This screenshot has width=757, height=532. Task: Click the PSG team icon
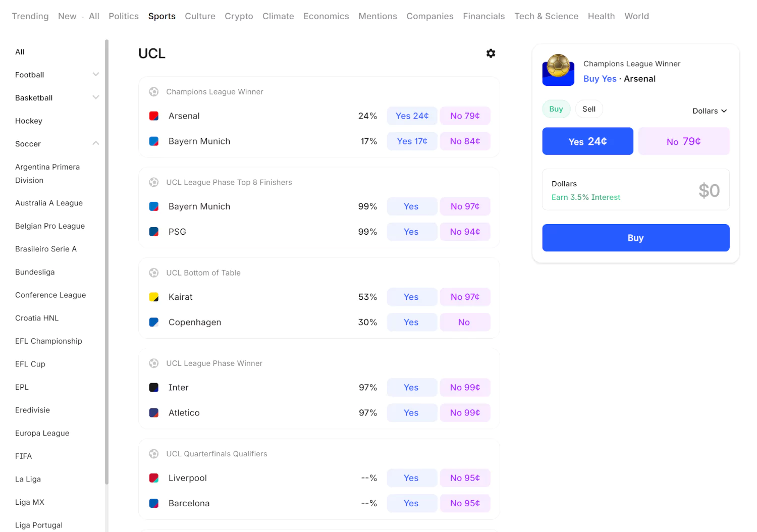tap(154, 232)
